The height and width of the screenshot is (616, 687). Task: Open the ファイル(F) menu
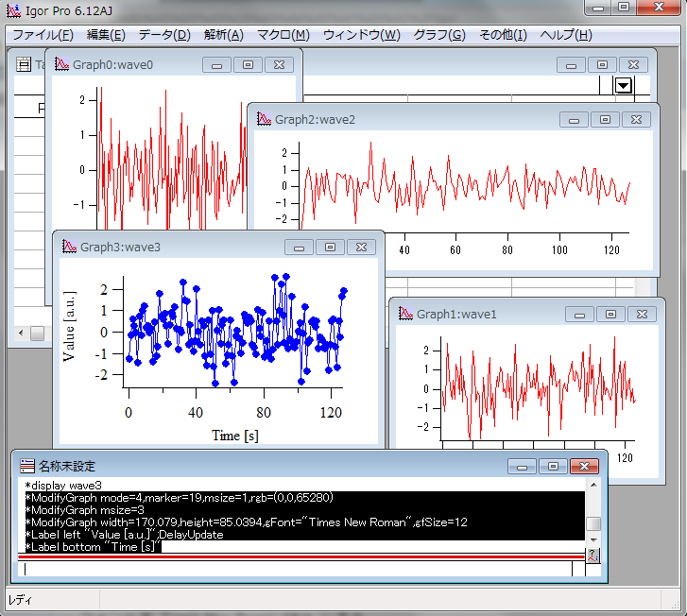[42, 35]
